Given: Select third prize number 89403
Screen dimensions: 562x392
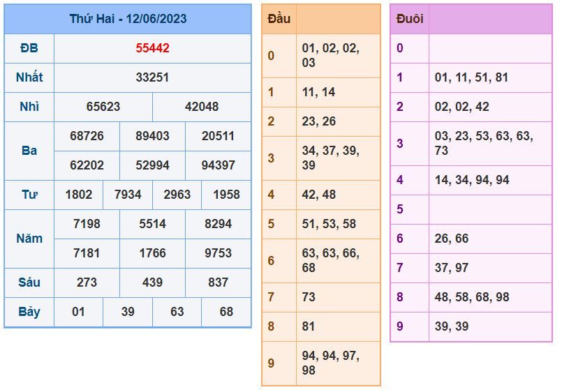Looking at the screenshot, I should pyautogui.click(x=152, y=136).
